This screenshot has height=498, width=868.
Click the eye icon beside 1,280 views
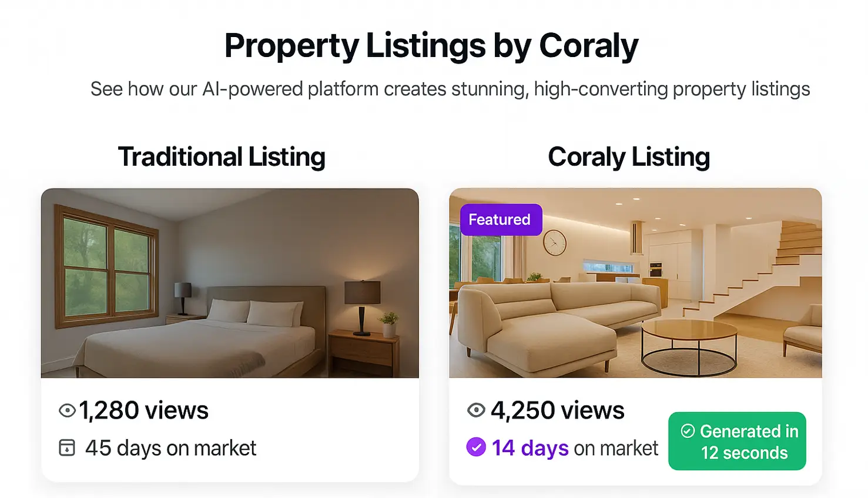tap(67, 410)
